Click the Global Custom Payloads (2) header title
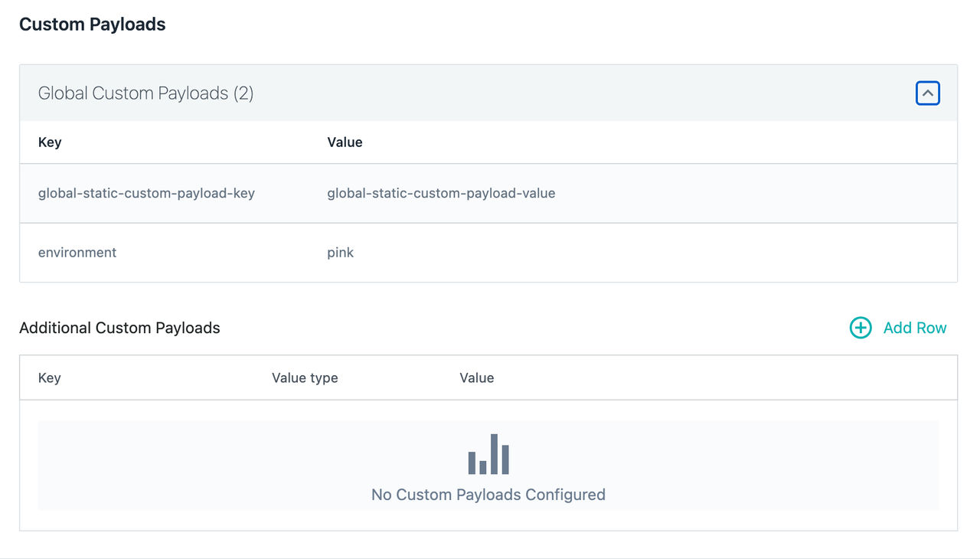980x559 pixels. (x=145, y=93)
